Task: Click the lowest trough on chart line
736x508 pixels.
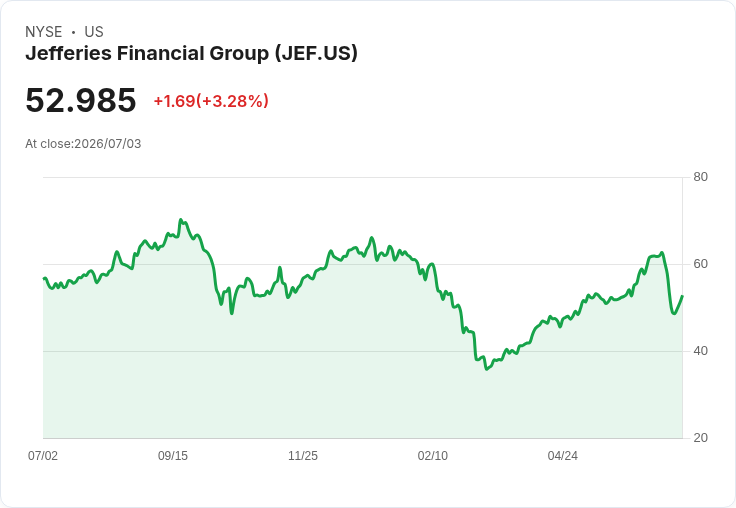Action: pyautogui.click(x=487, y=369)
